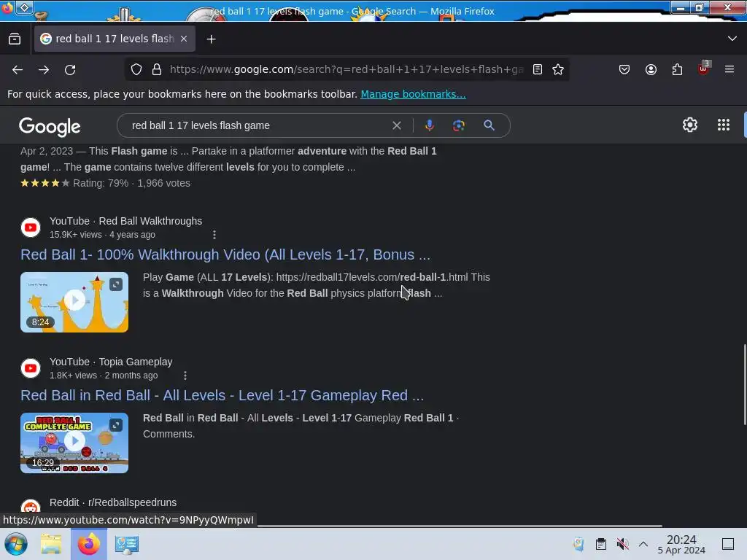Screen dimensions: 747x560
Task: Toggle reader view
Action: 538,69
